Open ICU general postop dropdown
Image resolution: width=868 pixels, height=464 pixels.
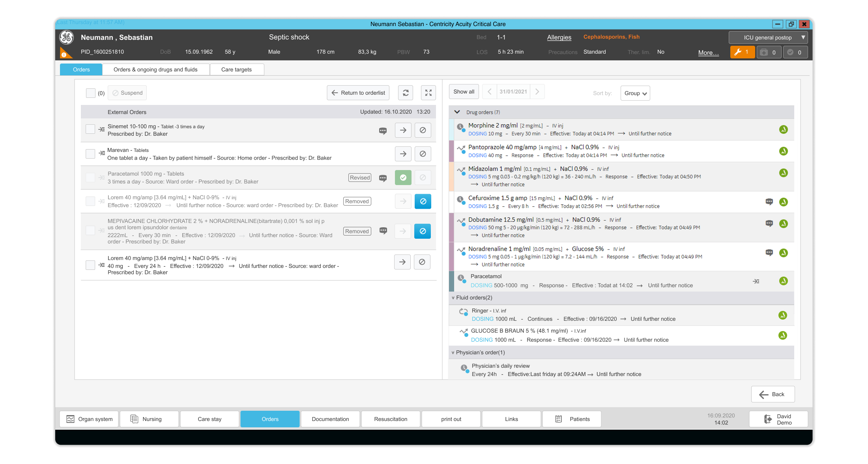(x=768, y=38)
